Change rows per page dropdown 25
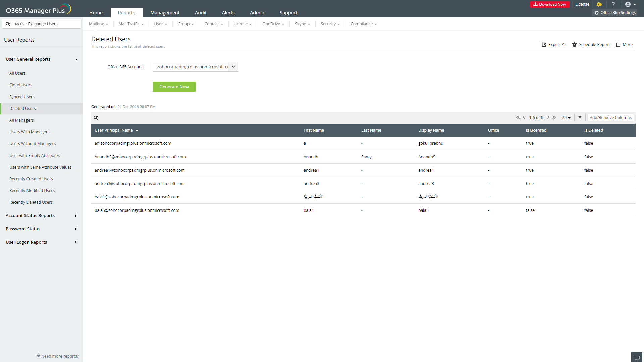This screenshot has width=644, height=362. pyautogui.click(x=566, y=118)
